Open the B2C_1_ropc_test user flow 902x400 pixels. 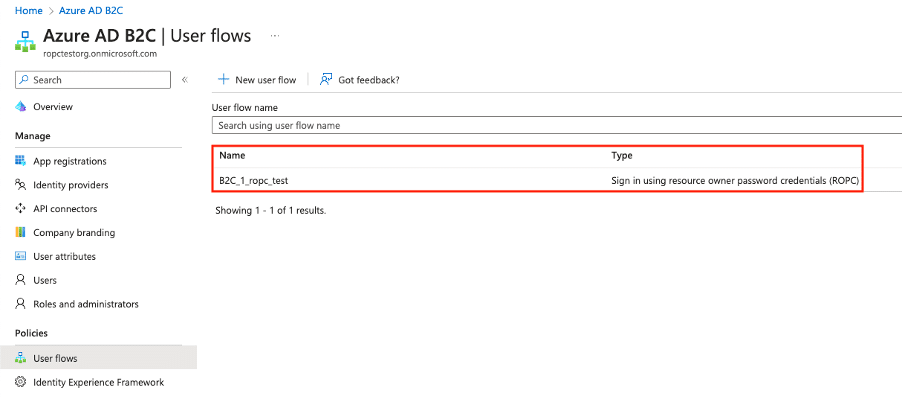[x=254, y=181]
